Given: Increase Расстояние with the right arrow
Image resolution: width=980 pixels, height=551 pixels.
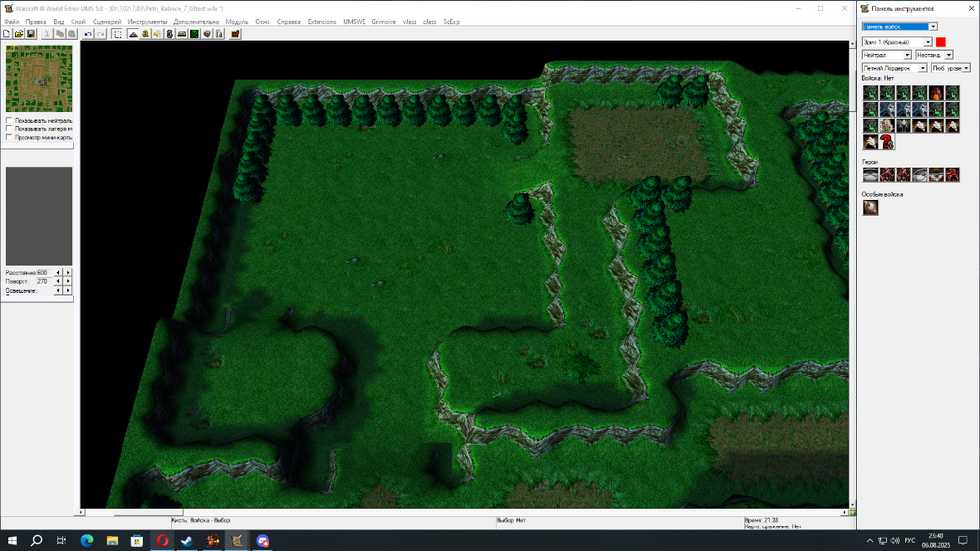Looking at the screenshot, I should (68, 272).
